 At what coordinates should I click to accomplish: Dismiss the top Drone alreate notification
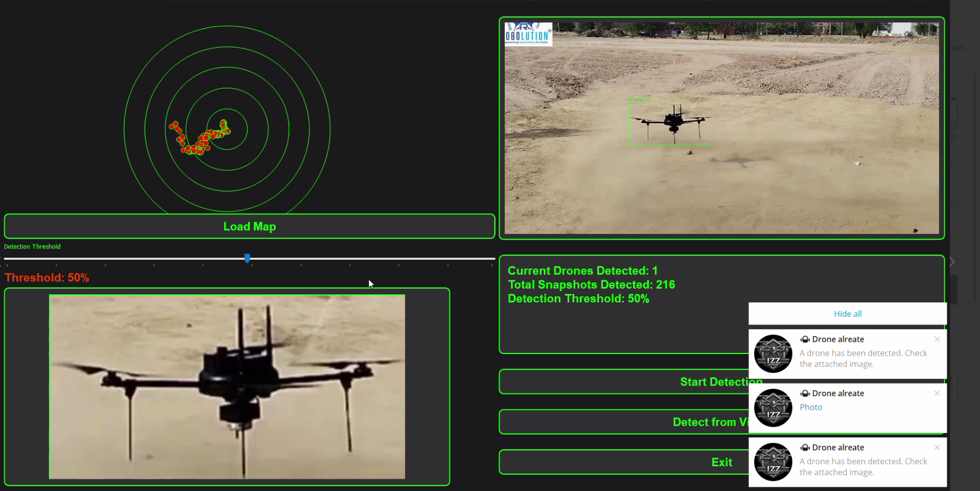937,339
